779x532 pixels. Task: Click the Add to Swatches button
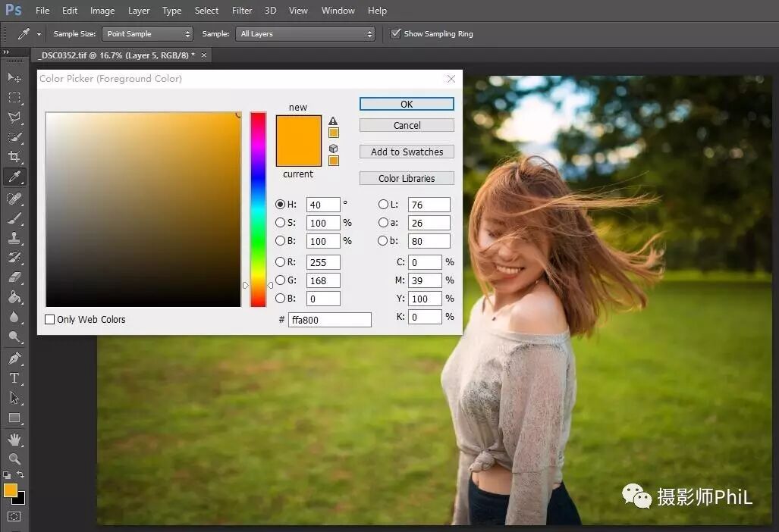[x=407, y=152]
